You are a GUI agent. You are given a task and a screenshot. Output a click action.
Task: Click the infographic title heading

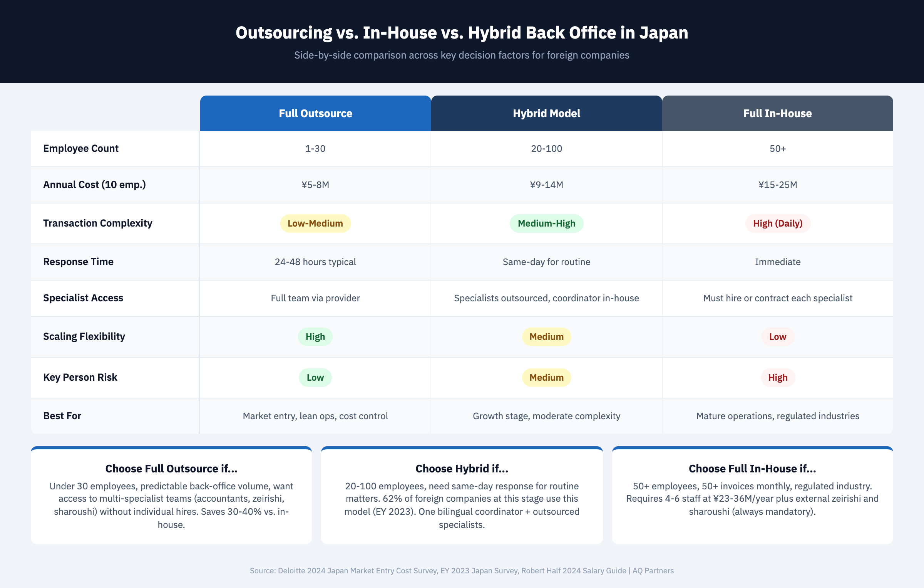[462, 33]
